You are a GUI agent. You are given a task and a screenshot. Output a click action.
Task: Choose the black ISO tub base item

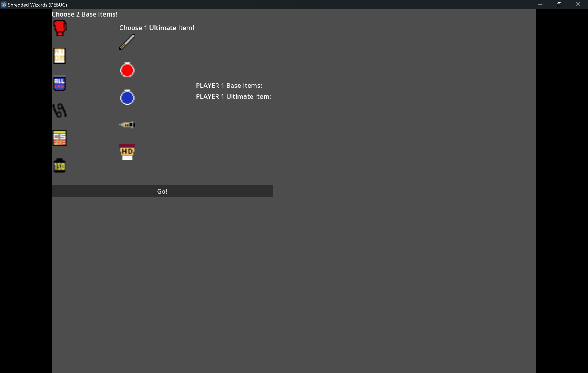pos(60,166)
